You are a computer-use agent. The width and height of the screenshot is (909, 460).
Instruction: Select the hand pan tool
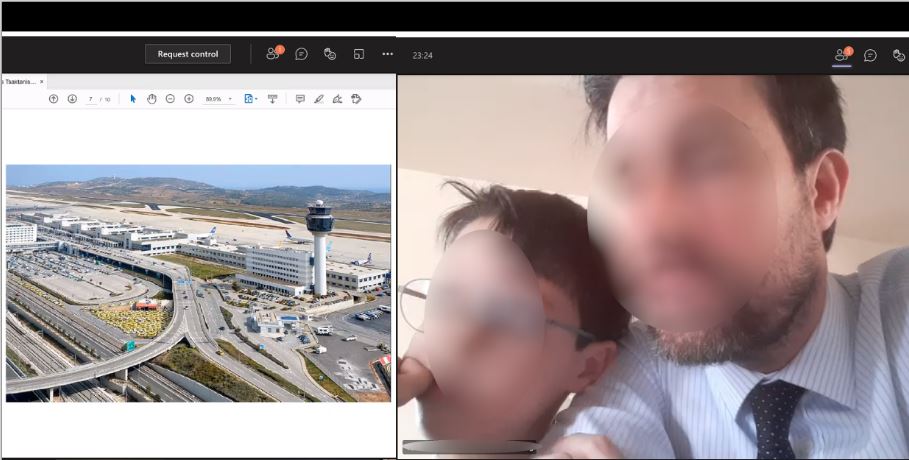[x=151, y=99]
